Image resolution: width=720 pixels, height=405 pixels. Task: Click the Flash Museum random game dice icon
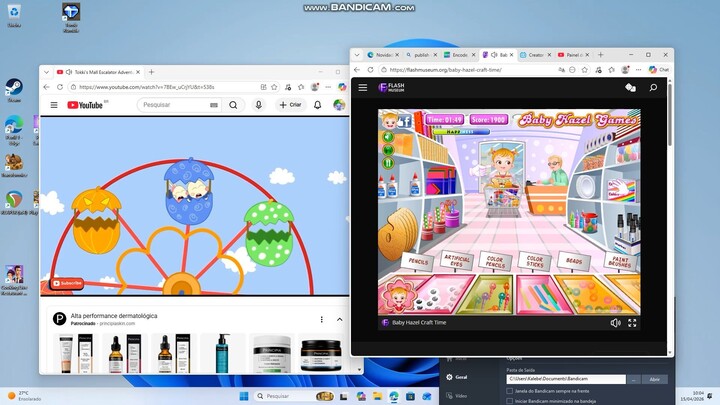pos(630,88)
